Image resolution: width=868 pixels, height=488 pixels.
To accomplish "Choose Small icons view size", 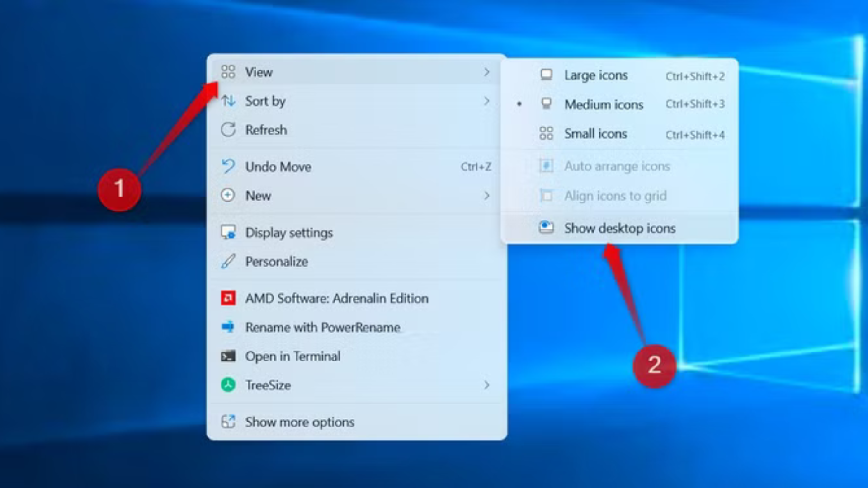I will point(595,134).
